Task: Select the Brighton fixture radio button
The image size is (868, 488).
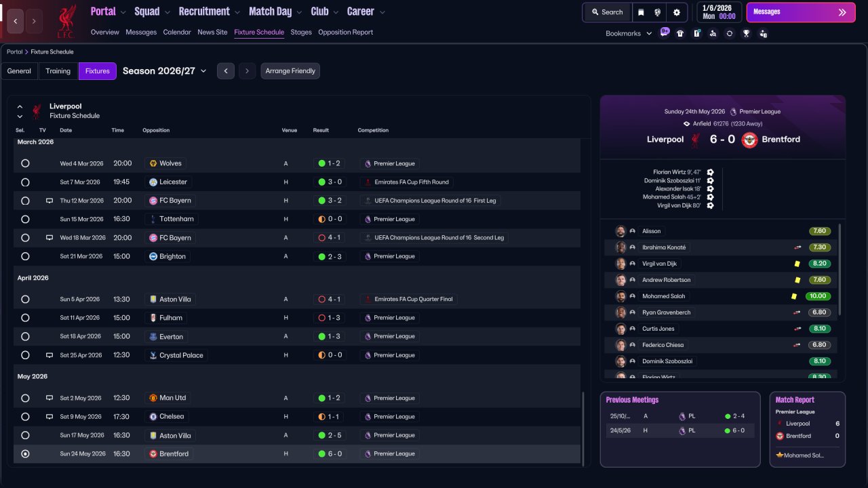Action: click(x=25, y=256)
